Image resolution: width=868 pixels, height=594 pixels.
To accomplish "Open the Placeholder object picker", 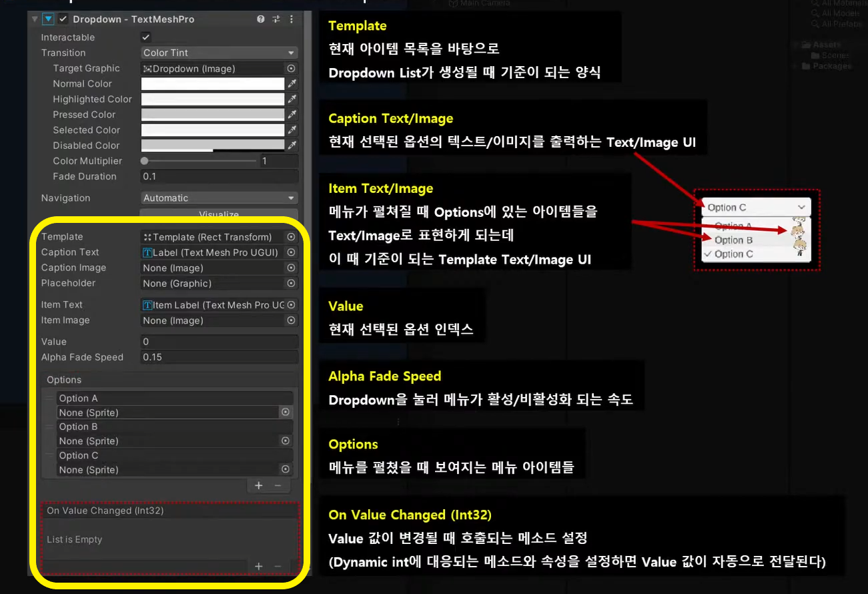I will coord(290,283).
